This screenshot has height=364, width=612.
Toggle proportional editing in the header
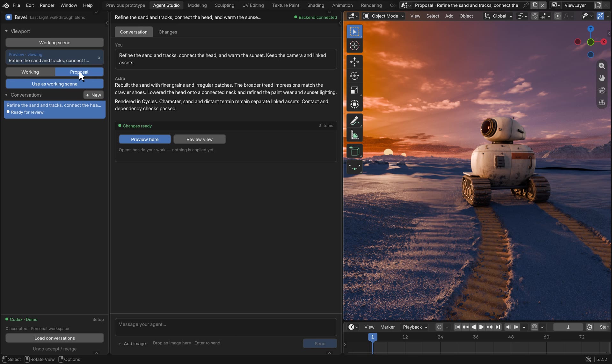(x=557, y=16)
